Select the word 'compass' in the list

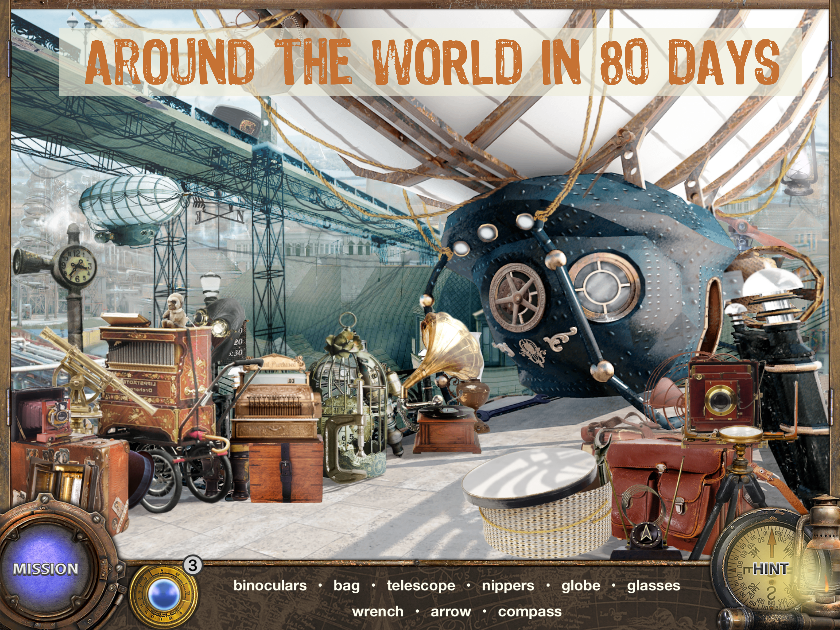click(x=530, y=612)
